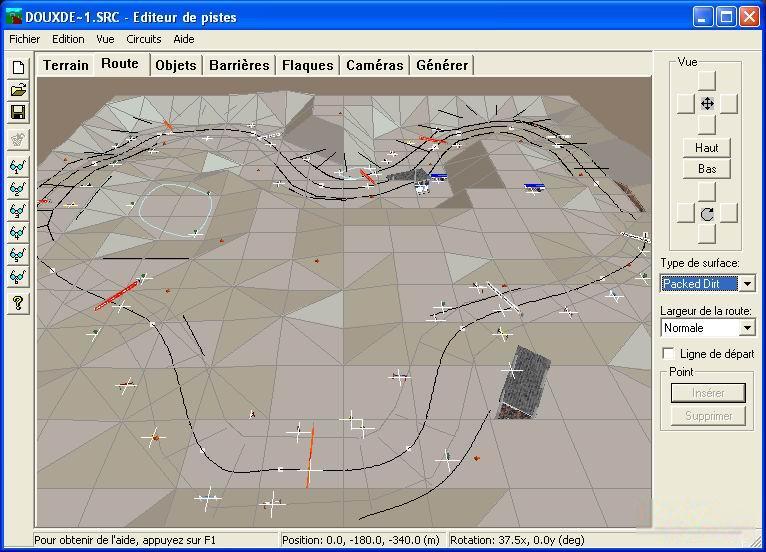The image size is (766, 552).
Task: Enable the Ligne de départ checkbox
Action: pos(668,353)
